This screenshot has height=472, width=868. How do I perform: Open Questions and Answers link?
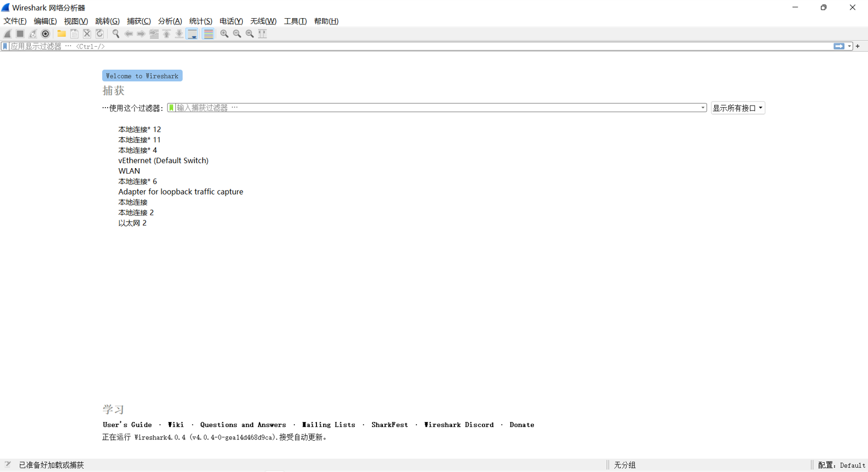pos(243,425)
